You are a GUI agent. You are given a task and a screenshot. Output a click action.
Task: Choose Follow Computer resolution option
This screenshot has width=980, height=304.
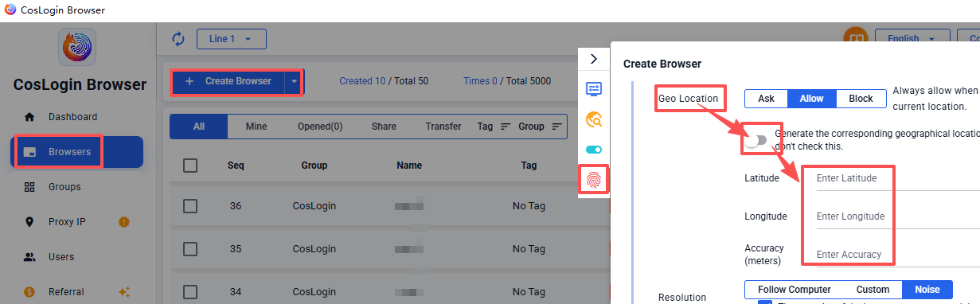pos(795,290)
